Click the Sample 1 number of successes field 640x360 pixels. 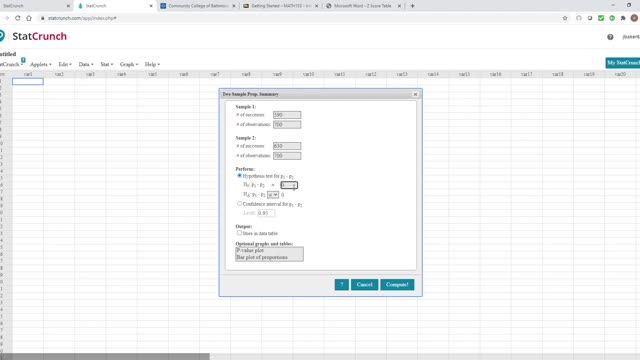[287, 115]
